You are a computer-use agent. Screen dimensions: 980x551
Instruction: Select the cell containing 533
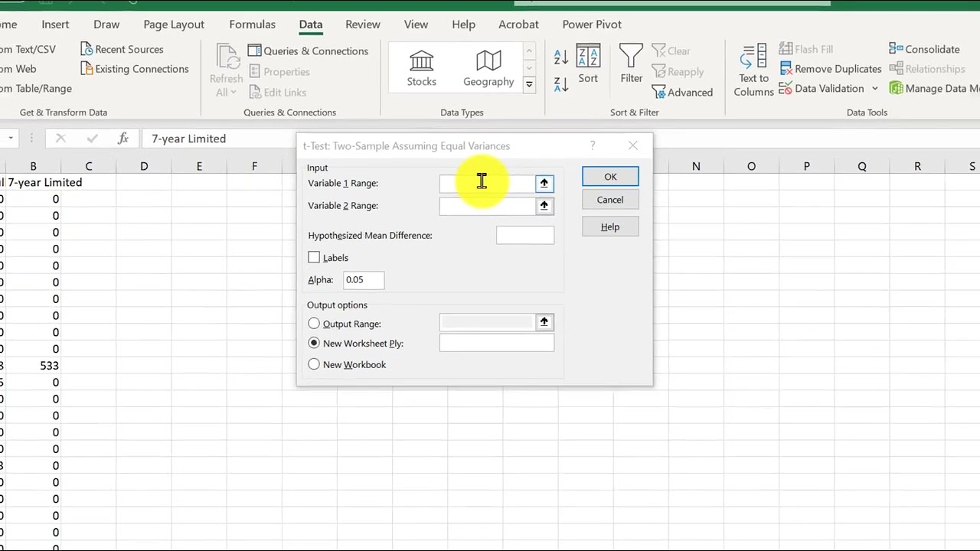33,366
